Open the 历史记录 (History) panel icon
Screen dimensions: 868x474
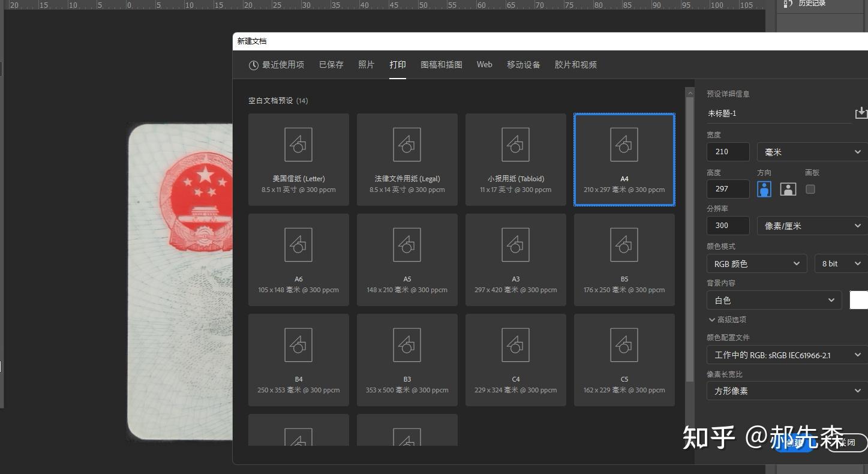click(788, 4)
